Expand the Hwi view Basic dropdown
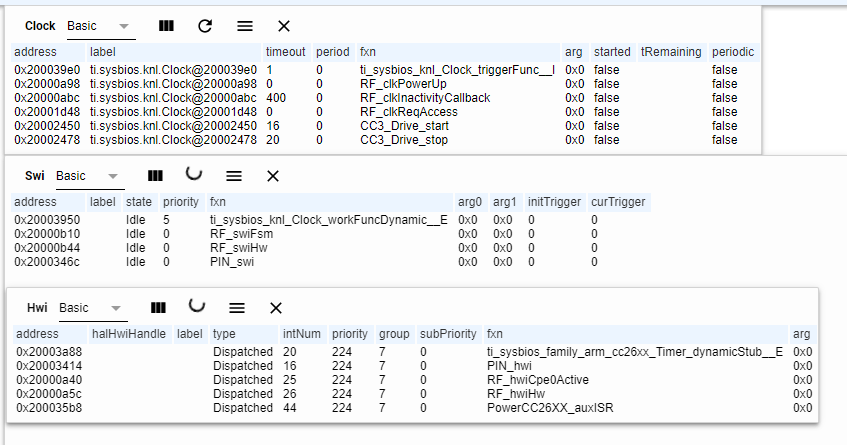Viewport: 847px width, 445px height. pyautogui.click(x=91, y=308)
